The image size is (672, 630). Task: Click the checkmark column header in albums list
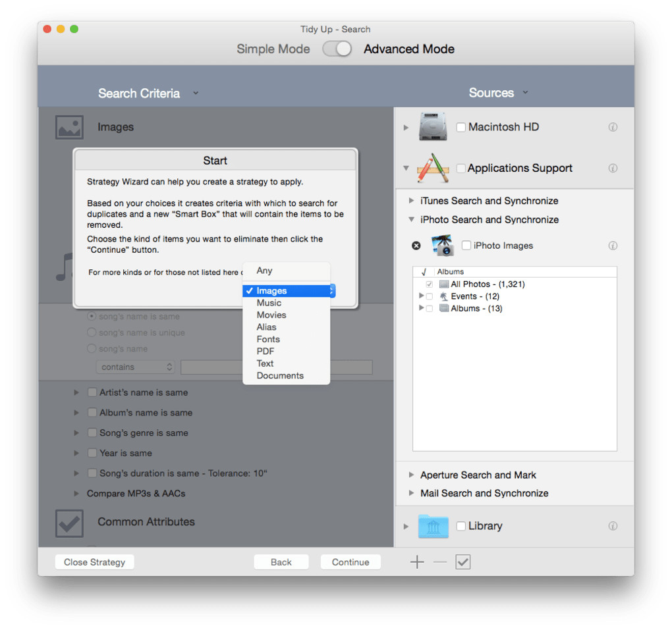pos(424,271)
